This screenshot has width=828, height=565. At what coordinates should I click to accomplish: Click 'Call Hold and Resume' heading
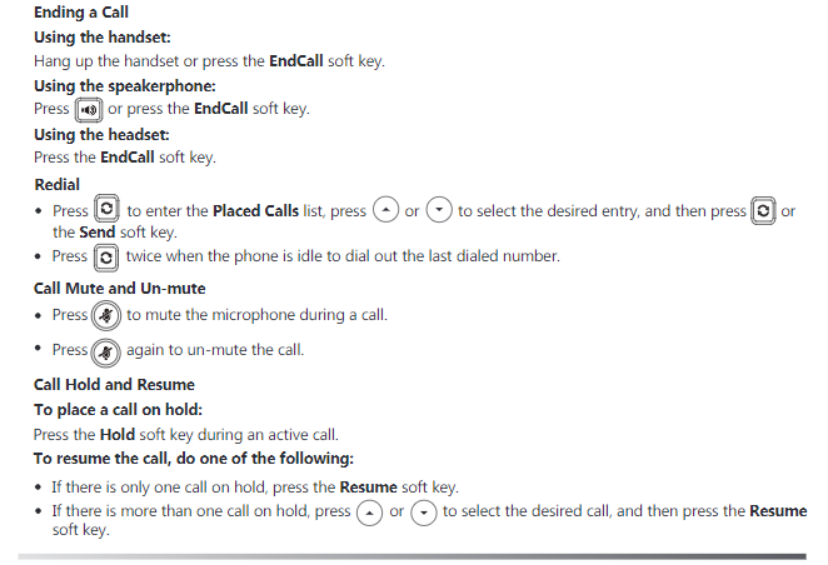pyautogui.click(x=114, y=384)
